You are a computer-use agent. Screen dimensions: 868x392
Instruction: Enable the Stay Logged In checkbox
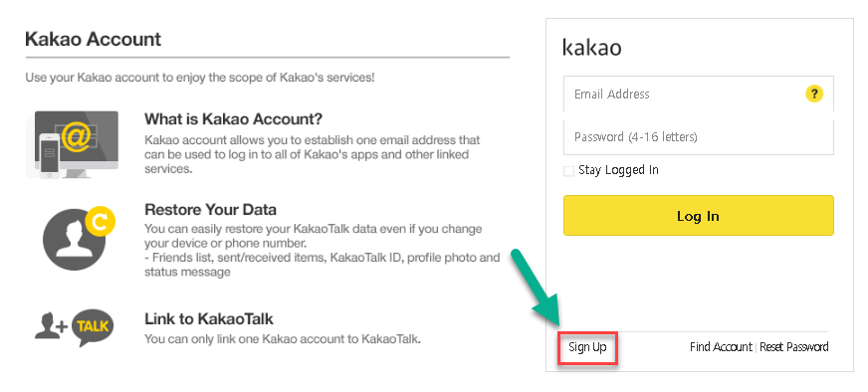coord(568,171)
